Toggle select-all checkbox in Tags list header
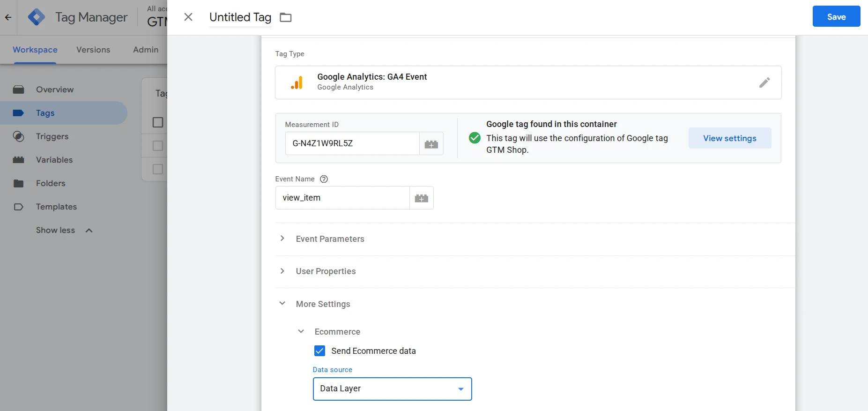Viewport: 868px width, 411px height. (158, 122)
